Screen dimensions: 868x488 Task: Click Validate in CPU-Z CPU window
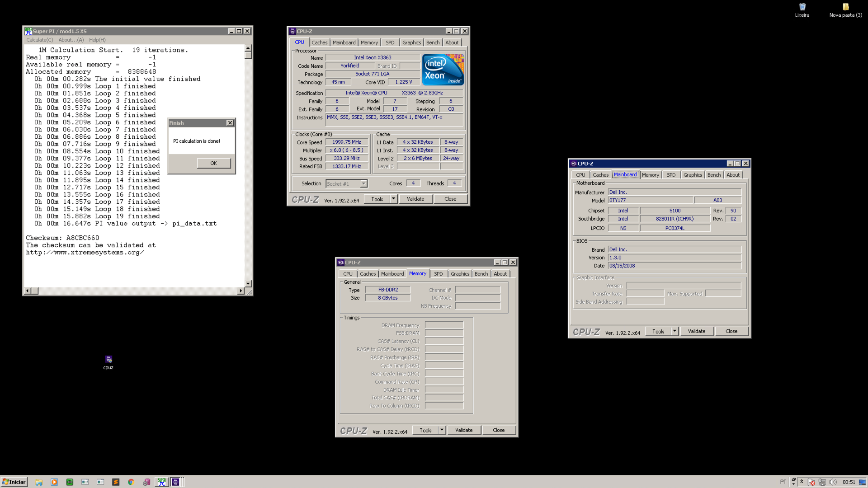(415, 199)
